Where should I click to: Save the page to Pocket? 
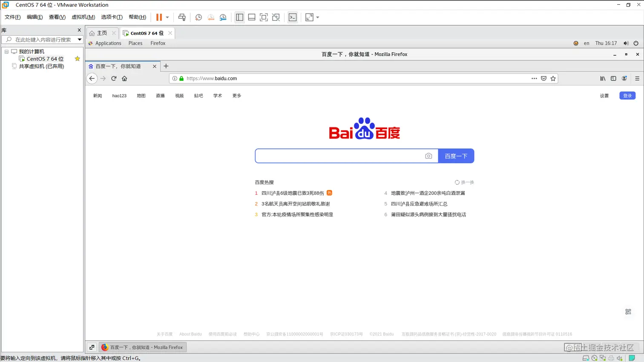pyautogui.click(x=544, y=79)
